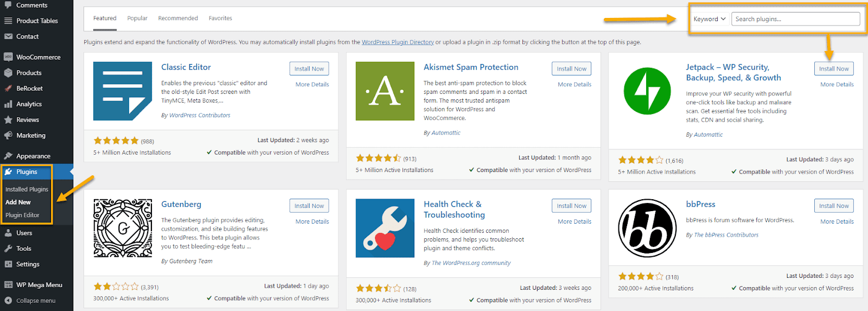This screenshot has height=311, width=868.
Task: View More Details for Classic Editor
Action: coord(312,85)
